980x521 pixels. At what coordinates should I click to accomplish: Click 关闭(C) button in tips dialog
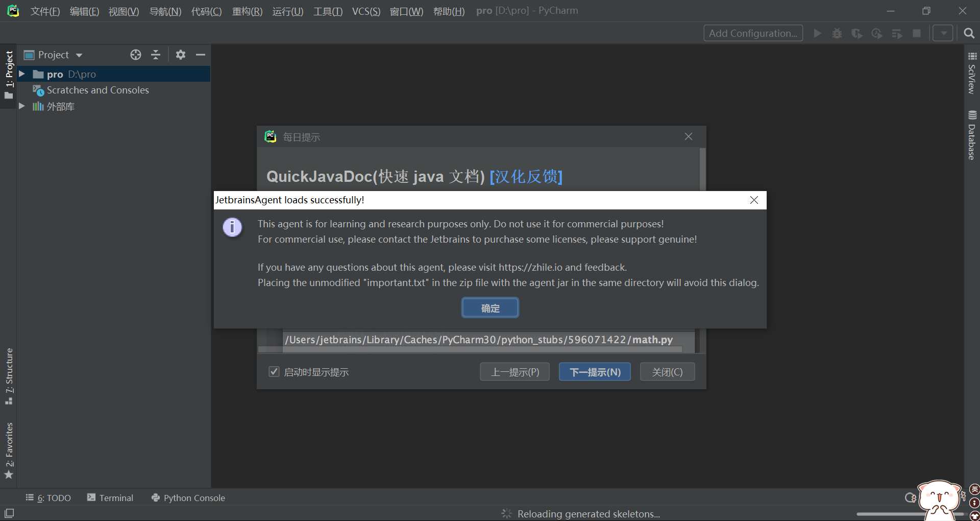pos(667,372)
